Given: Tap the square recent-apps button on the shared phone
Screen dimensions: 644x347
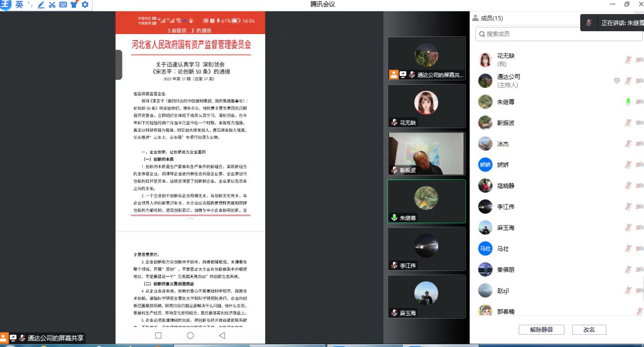Looking at the screenshot, I should (x=158, y=336).
